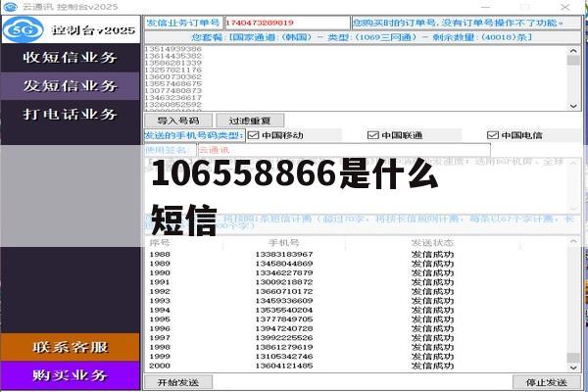Click 发送状态 column header
This screenshot has width=588, height=392.
point(432,243)
